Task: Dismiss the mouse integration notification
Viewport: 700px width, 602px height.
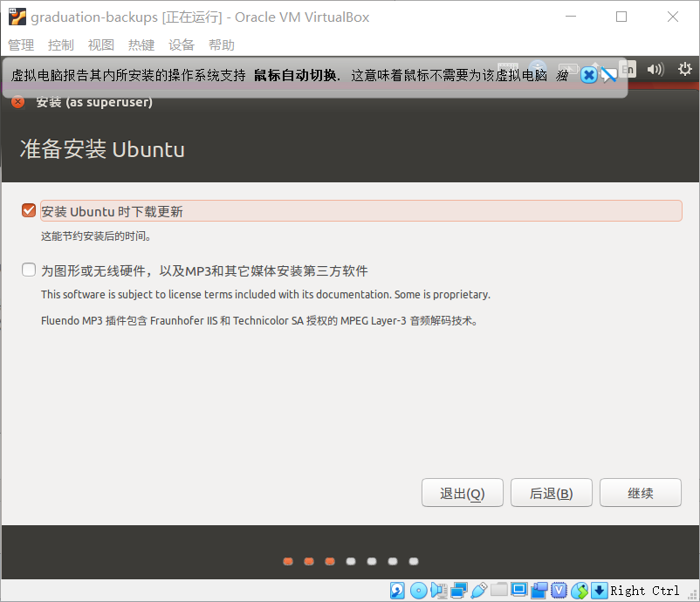Action: pyautogui.click(x=589, y=75)
